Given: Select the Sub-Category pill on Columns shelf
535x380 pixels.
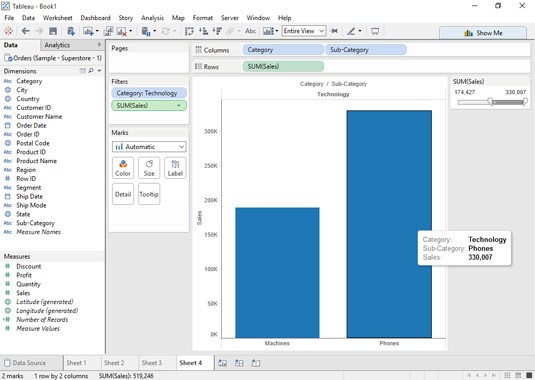Looking at the screenshot, I should point(365,50).
